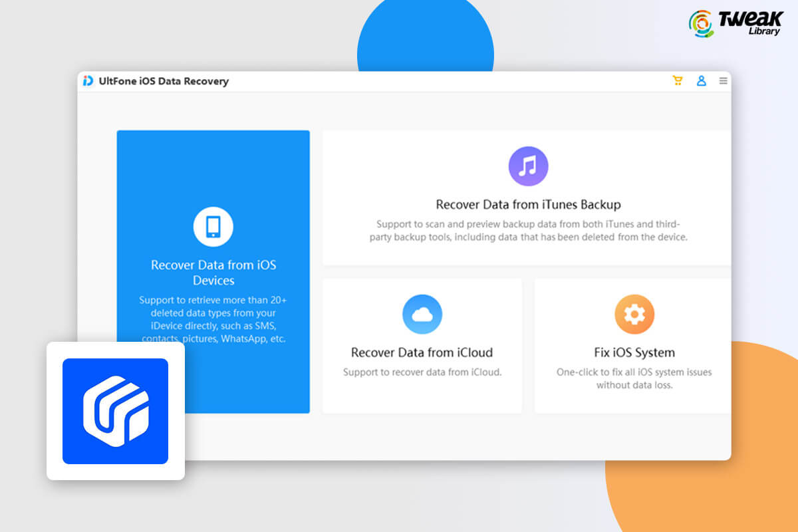This screenshot has height=532, width=798.
Task: Select the orange Fix iOS System gear icon
Action: [633, 314]
